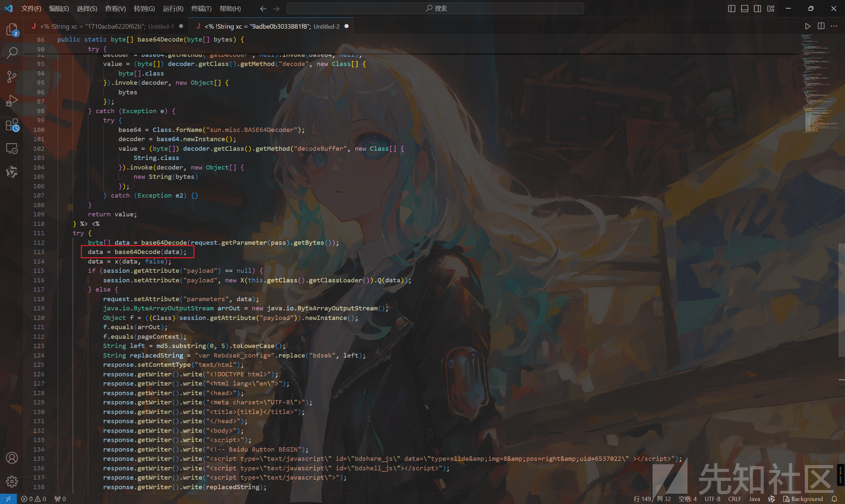
Task: Click the vertical editor scrollbar
Action: 842,300
